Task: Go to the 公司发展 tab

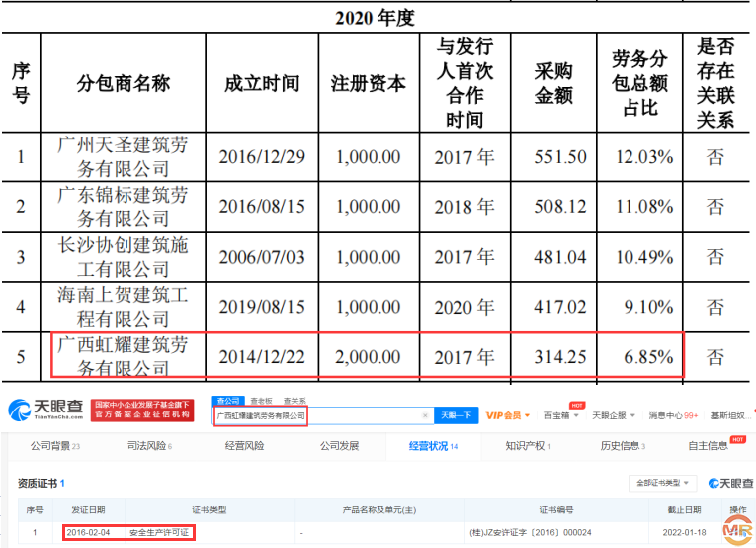Action: [x=339, y=446]
